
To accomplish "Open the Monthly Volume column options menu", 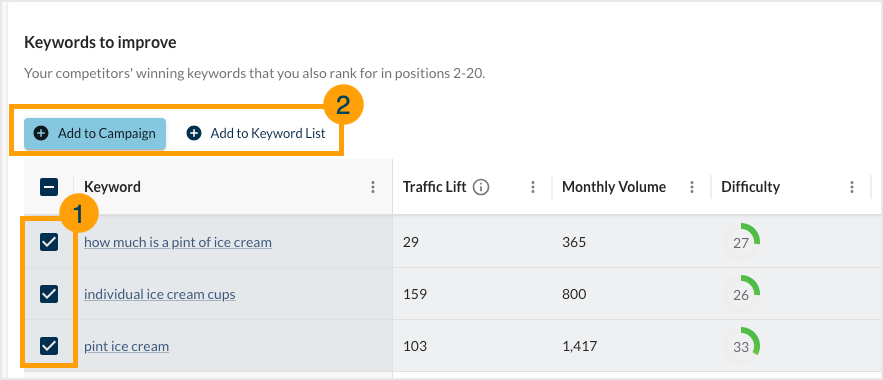I will (x=692, y=187).
